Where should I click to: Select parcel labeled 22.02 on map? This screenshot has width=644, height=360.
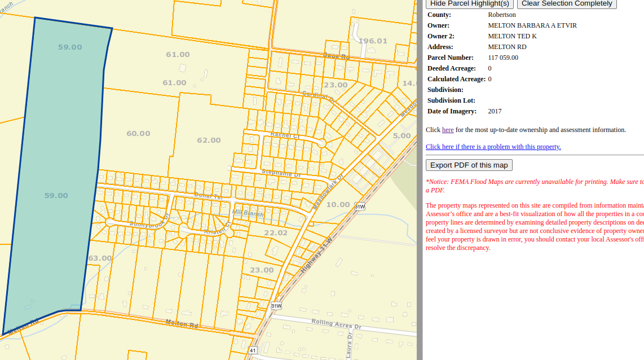(x=276, y=232)
